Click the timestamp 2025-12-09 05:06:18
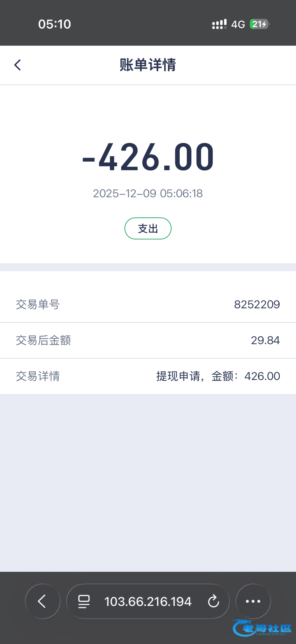The image size is (296, 644). [148, 193]
